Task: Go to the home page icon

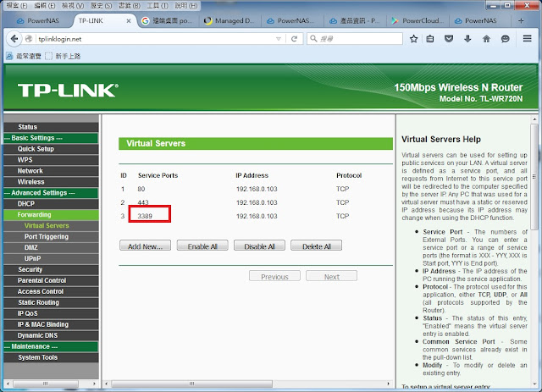Action: [x=486, y=39]
